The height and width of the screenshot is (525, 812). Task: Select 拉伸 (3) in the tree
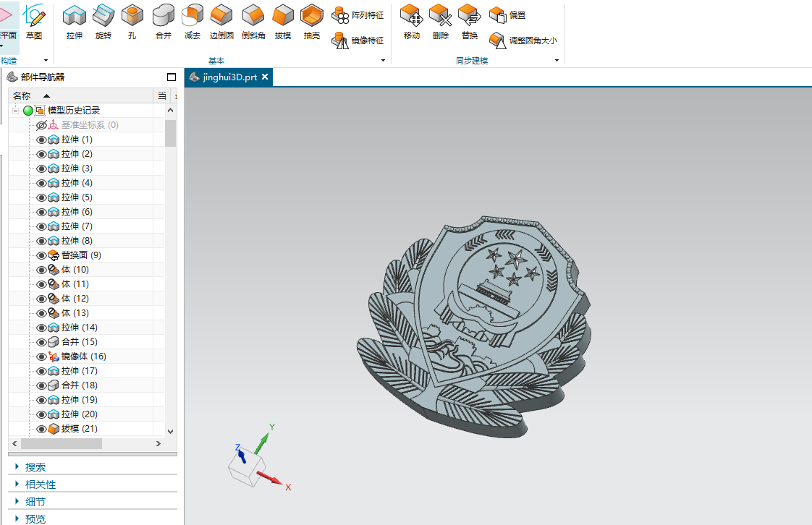[77, 168]
